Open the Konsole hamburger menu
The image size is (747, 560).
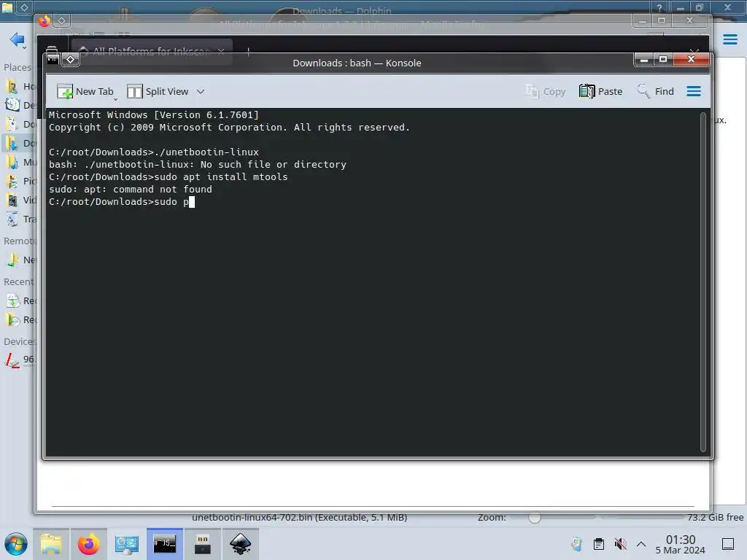[x=694, y=91]
